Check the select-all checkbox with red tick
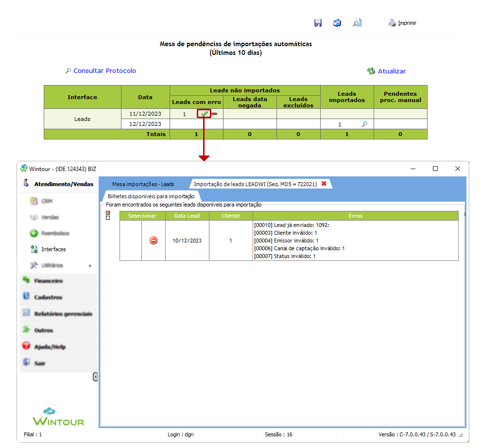Viewport: 481px width, 448px height. pos(108,213)
